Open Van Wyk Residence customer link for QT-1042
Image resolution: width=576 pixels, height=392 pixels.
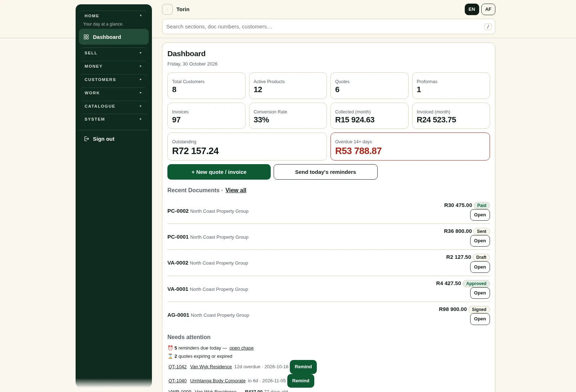211,367
